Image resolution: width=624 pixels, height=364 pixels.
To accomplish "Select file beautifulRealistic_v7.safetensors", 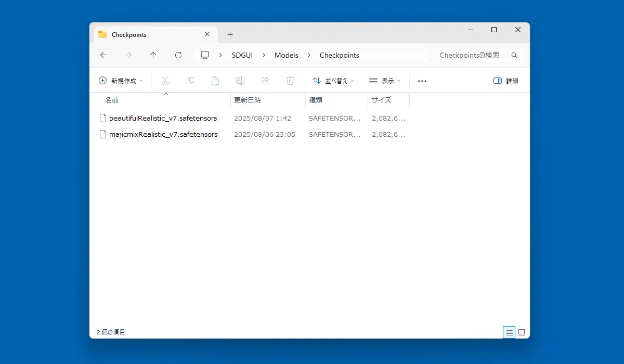I will tap(163, 118).
